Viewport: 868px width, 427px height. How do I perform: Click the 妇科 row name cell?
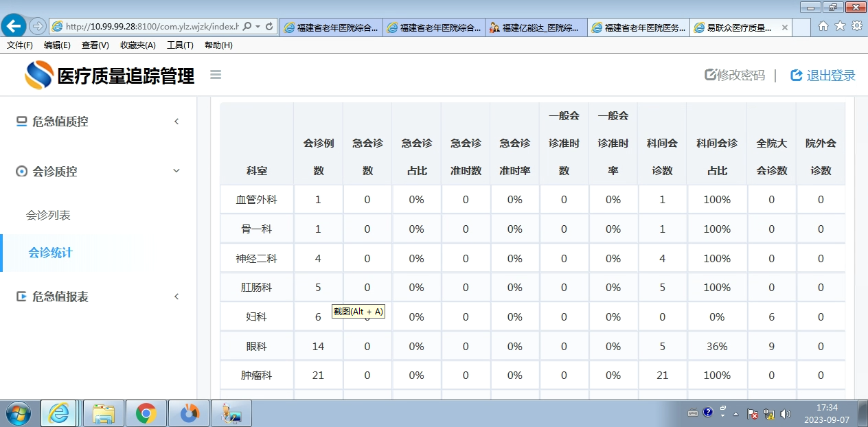click(257, 317)
